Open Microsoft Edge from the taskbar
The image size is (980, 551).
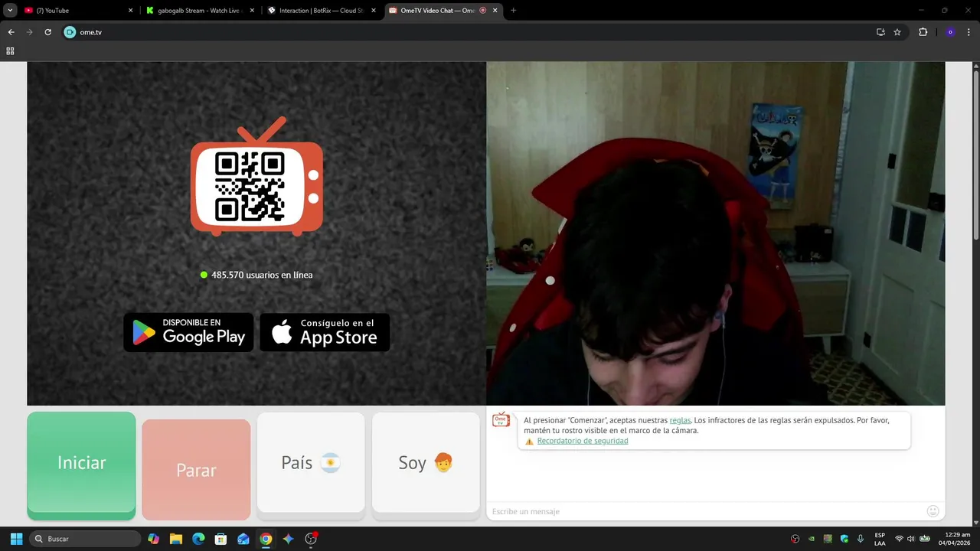198,539
